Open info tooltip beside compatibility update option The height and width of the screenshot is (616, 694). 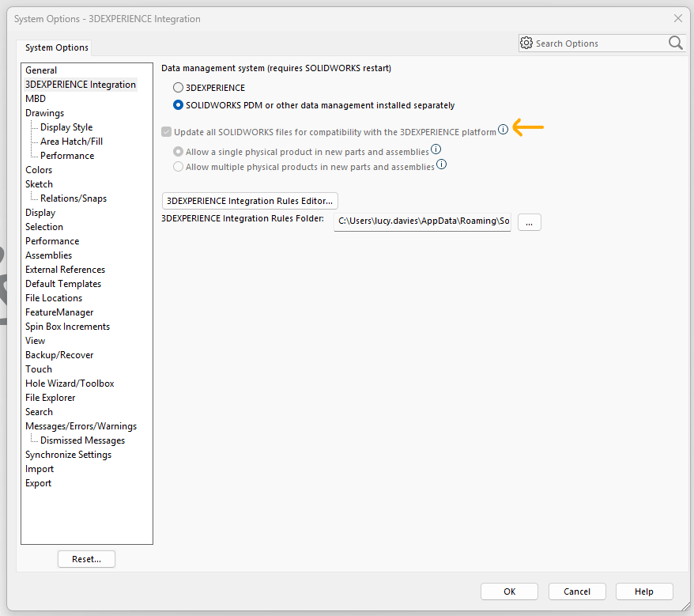[504, 129]
